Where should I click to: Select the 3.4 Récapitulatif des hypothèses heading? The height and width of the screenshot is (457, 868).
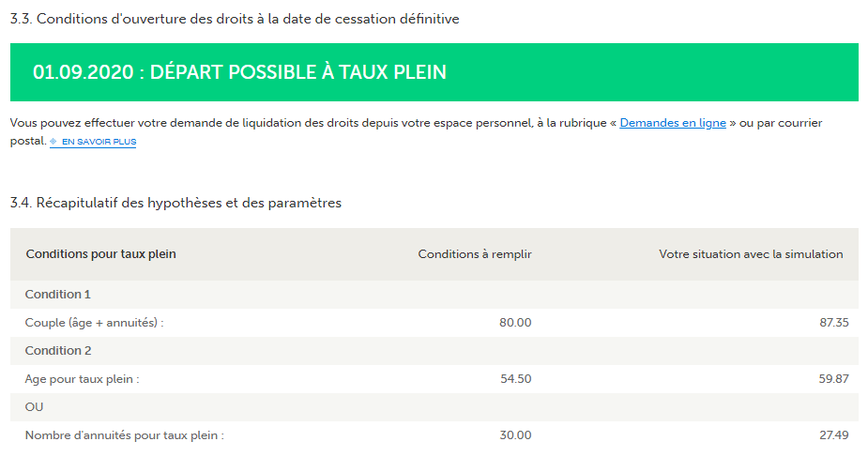click(175, 203)
